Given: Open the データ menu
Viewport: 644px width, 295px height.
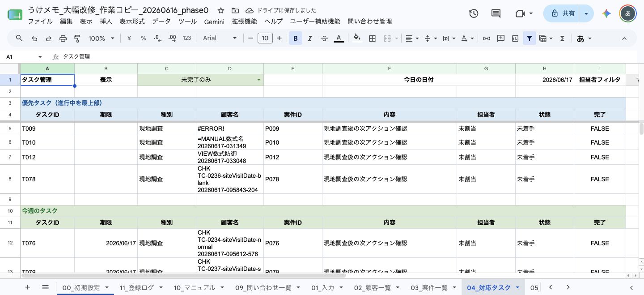Looking at the screenshot, I should [x=161, y=21].
